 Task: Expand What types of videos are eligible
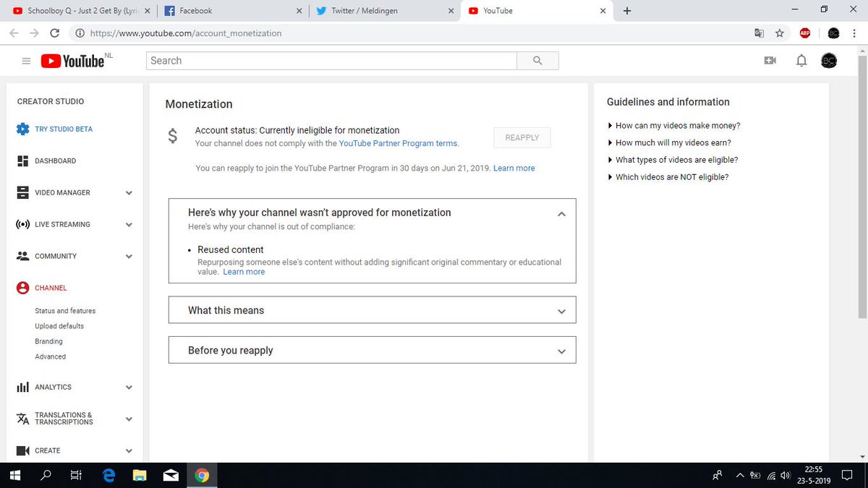coord(673,160)
